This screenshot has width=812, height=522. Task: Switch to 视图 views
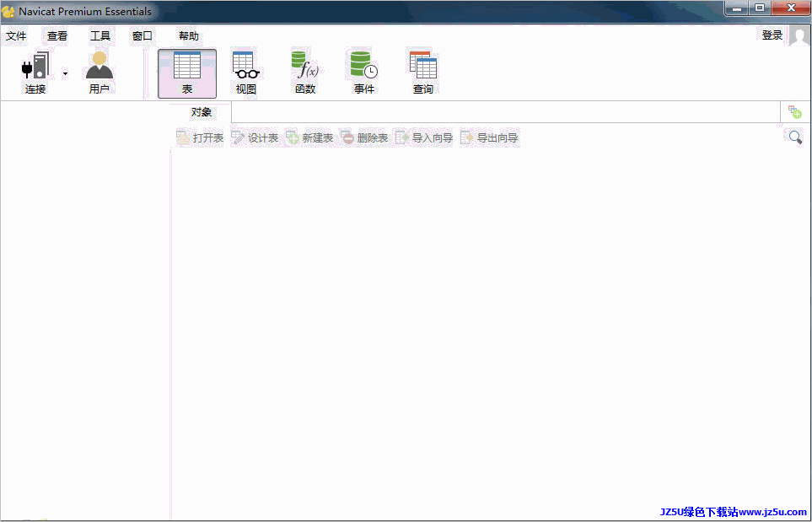coord(246,73)
